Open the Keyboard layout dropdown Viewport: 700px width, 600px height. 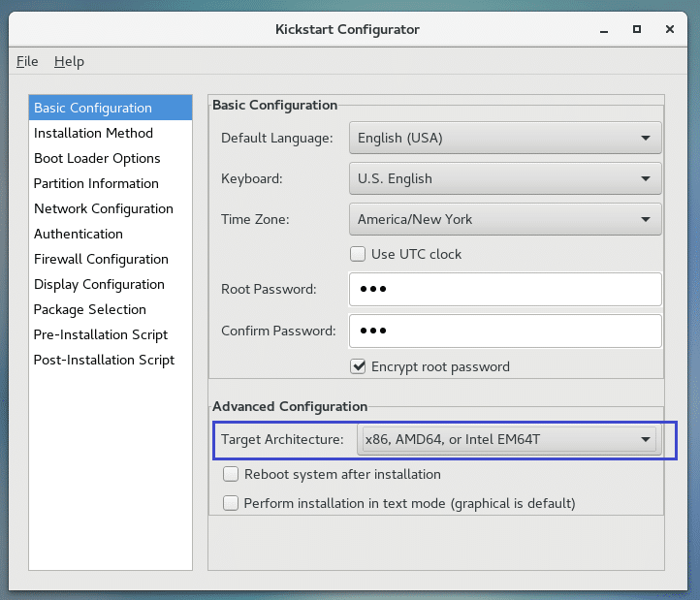(x=504, y=178)
